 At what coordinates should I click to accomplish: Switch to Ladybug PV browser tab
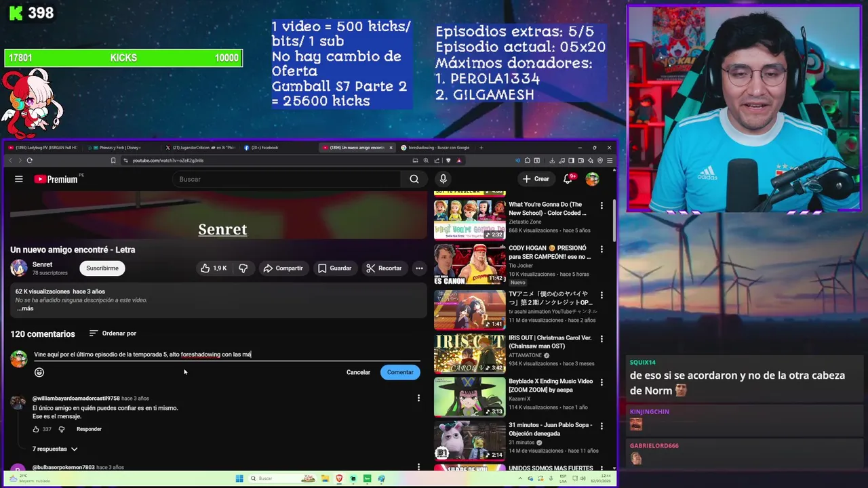click(42, 148)
